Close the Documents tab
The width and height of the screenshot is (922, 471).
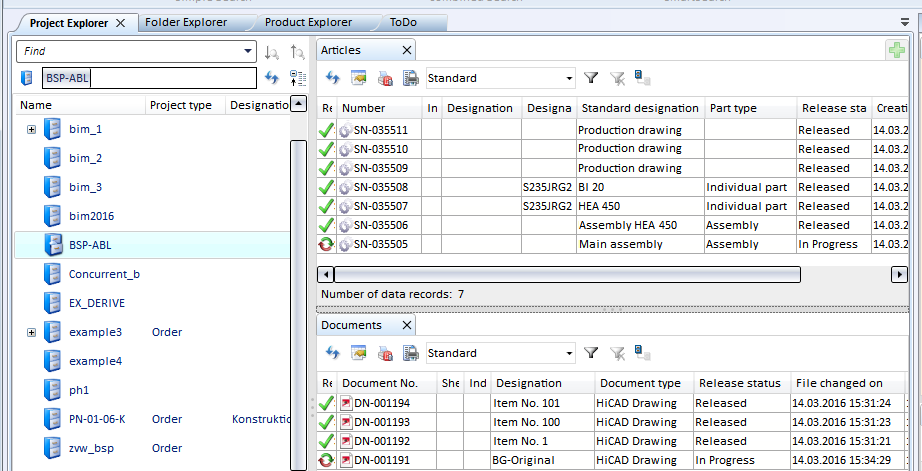tap(407, 325)
